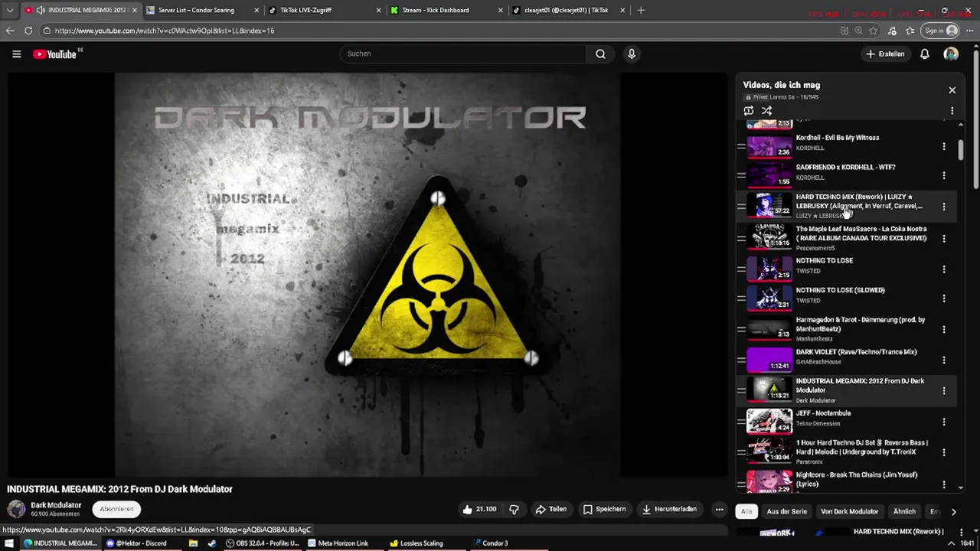The image size is (980, 551).
Task: Toggle playlist shuffle mode
Action: pos(766,110)
